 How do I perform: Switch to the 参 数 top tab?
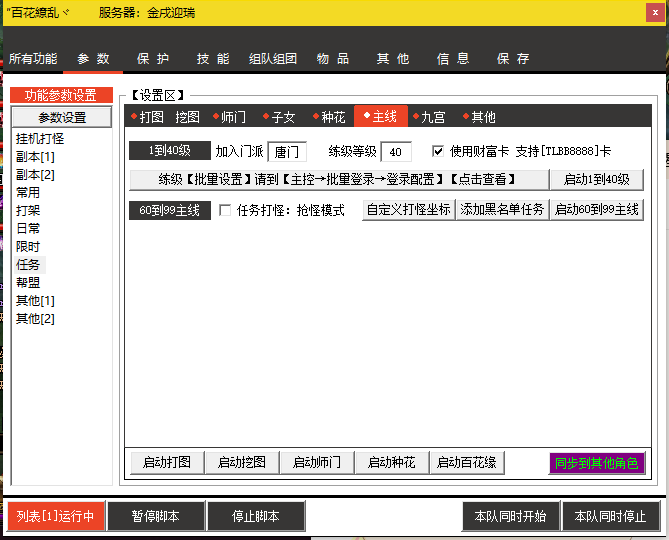[93, 58]
